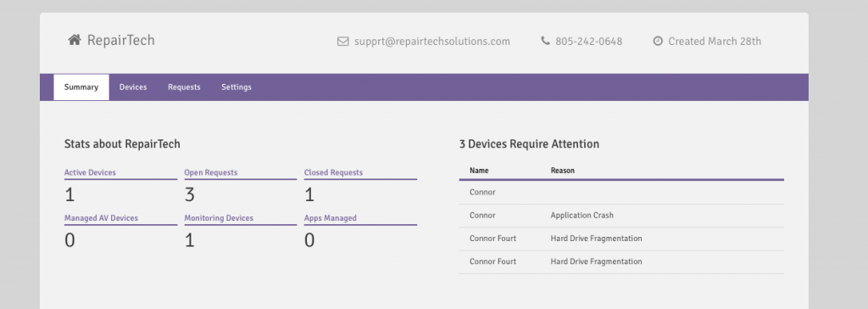The width and height of the screenshot is (868, 309).
Task: Click the clock icon near Created date
Action: tap(658, 41)
